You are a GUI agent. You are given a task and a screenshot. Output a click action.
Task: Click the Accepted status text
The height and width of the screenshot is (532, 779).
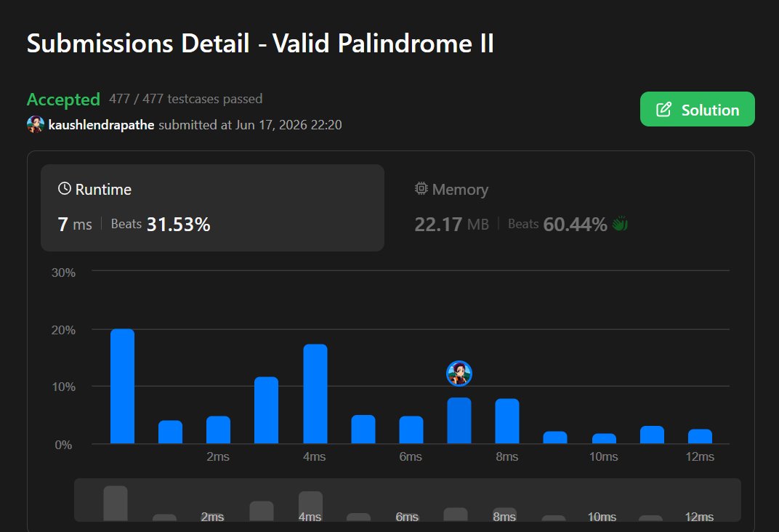(x=64, y=100)
